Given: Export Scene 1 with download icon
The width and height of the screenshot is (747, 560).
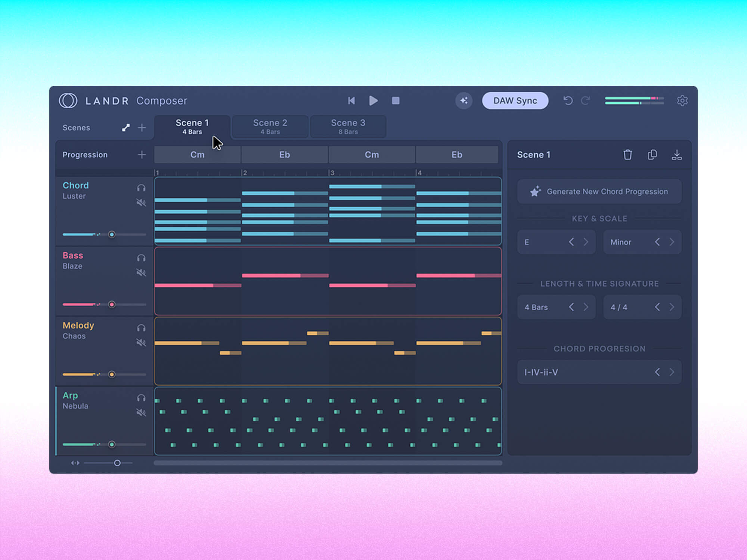Looking at the screenshot, I should click(677, 155).
